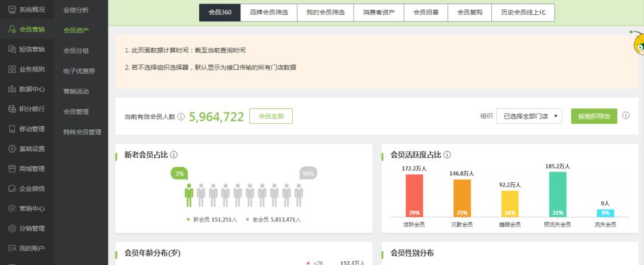
Task: Click the green new-member person figure
Action: coord(189,195)
